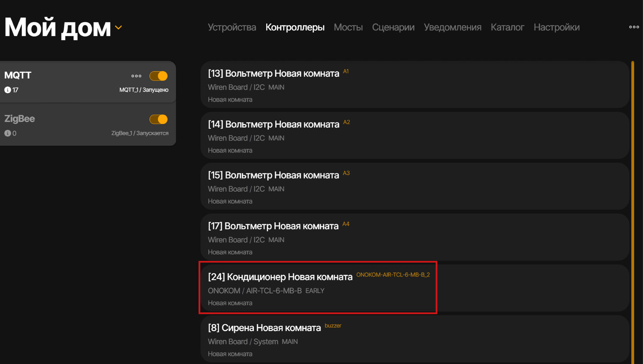Click the ZigBee_1 / Запускается status text
Viewport: 643px width, 364px height.
[x=140, y=133]
